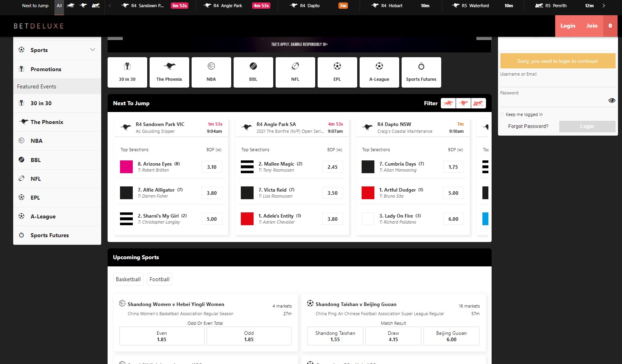Focus the Password field
This screenshot has width=622, height=364.
(x=554, y=101)
